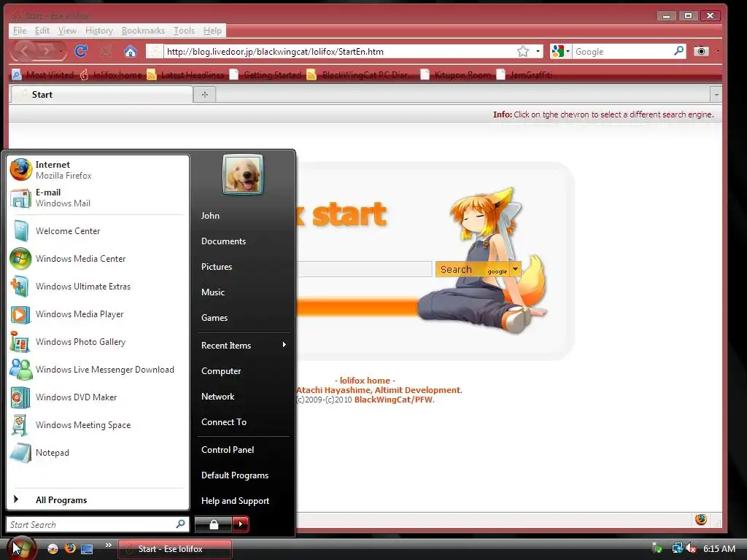
Task: Open Welcome Center
Action: point(98,231)
